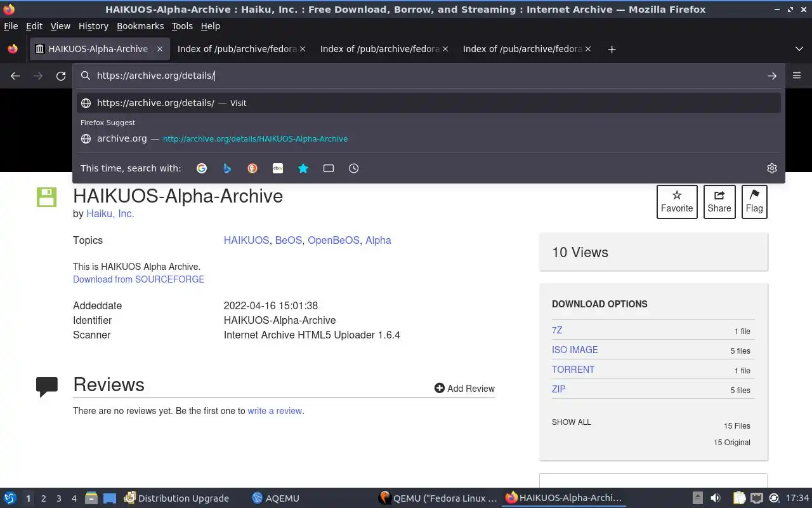Go back to previous page

[15, 76]
